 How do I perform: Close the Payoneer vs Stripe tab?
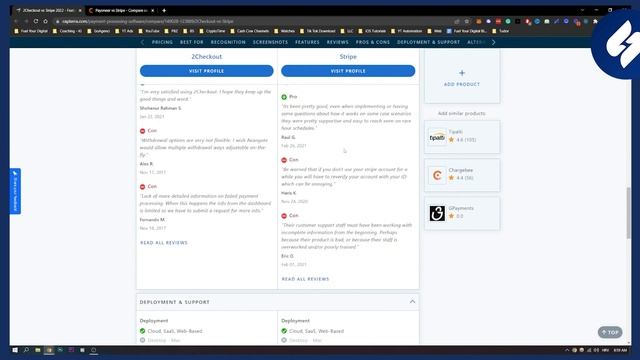click(153, 11)
